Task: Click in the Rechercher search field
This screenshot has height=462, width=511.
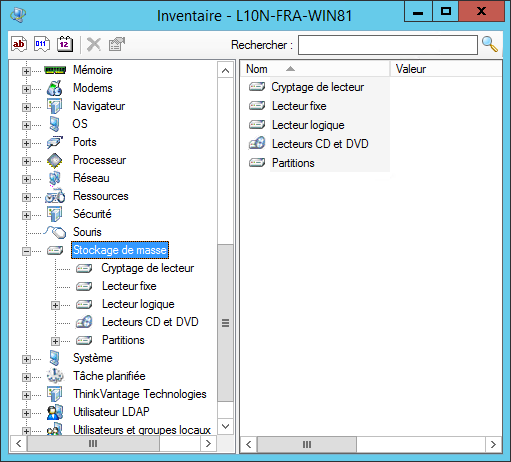Action: tap(388, 45)
